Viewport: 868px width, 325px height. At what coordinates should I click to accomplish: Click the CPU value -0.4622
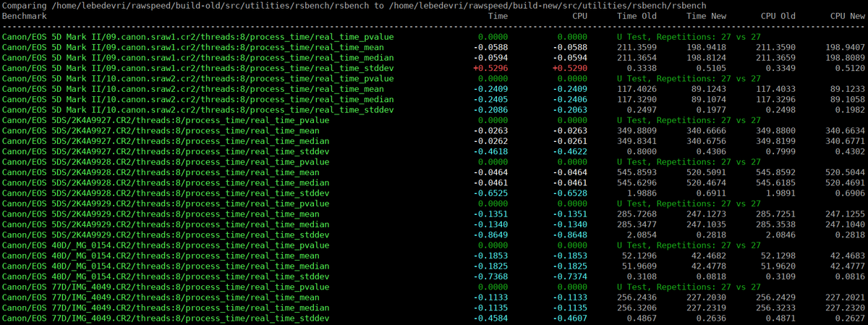[x=570, y=151]
